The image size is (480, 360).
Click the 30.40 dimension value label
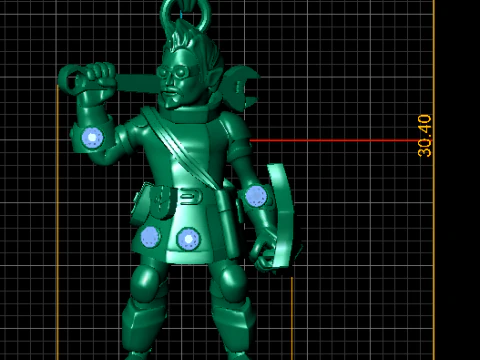pos(424,136)
